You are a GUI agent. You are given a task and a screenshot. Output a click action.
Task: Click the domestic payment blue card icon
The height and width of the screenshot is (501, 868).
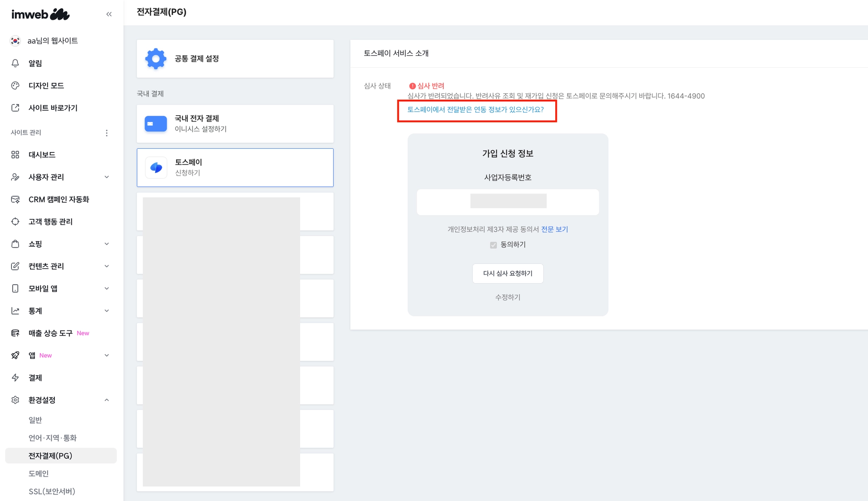pos(156,124)
